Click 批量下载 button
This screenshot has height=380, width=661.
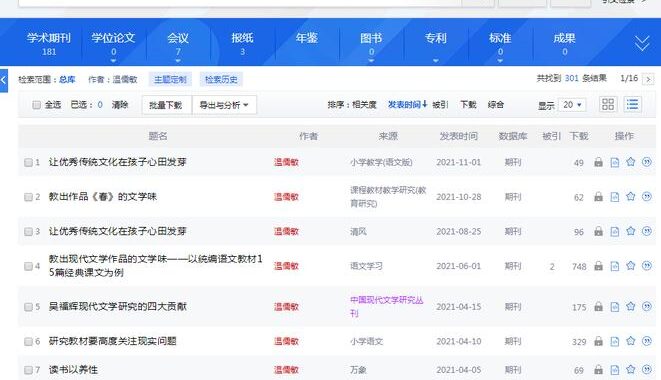click(166, 105)
